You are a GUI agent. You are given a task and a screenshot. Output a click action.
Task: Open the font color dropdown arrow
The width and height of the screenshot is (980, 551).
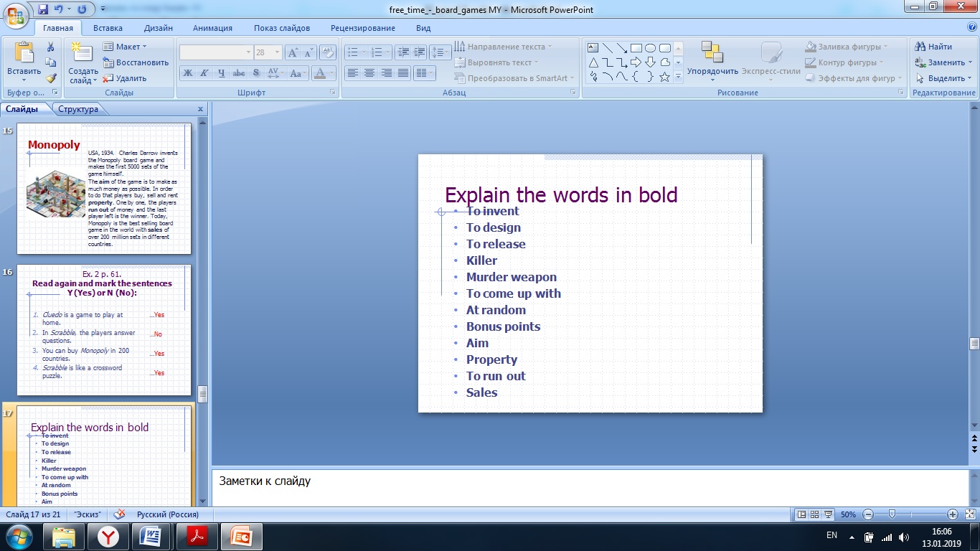pos(331,73)
